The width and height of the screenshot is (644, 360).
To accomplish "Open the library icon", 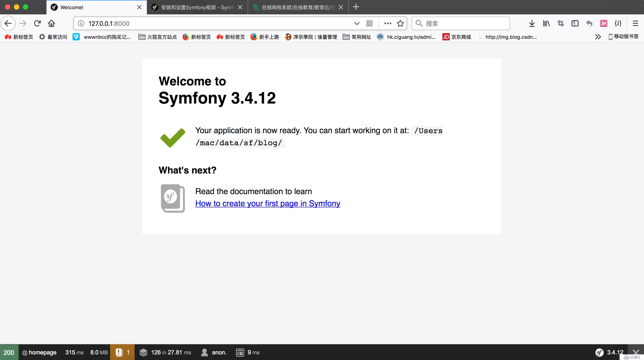I will click(x=546, y=23).
